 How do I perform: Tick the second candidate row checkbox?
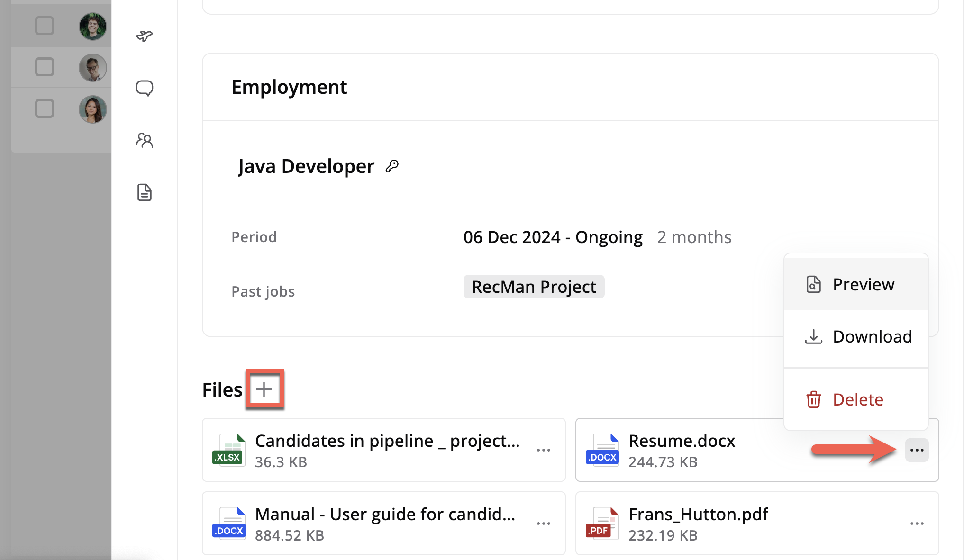tap(45, 67)
